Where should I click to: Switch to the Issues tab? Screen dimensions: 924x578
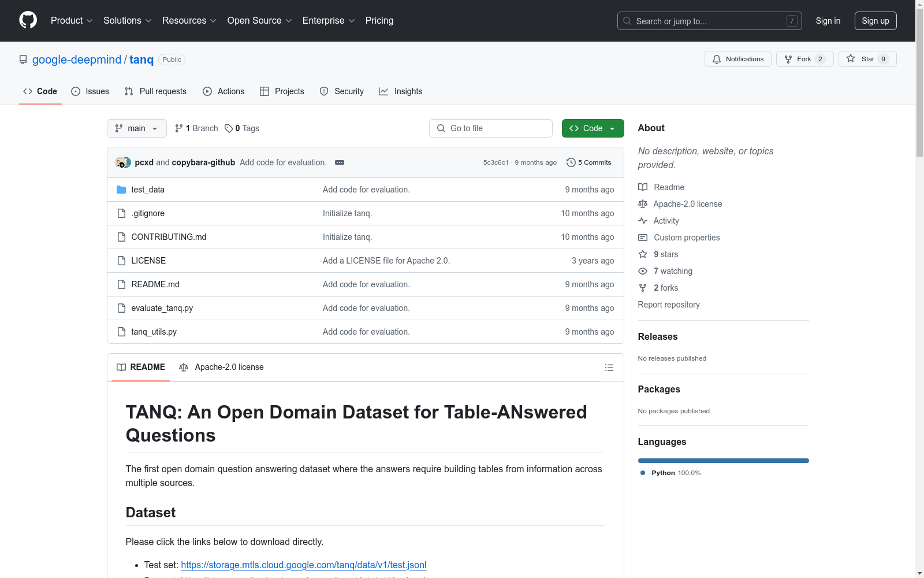[x=90, y=91]
